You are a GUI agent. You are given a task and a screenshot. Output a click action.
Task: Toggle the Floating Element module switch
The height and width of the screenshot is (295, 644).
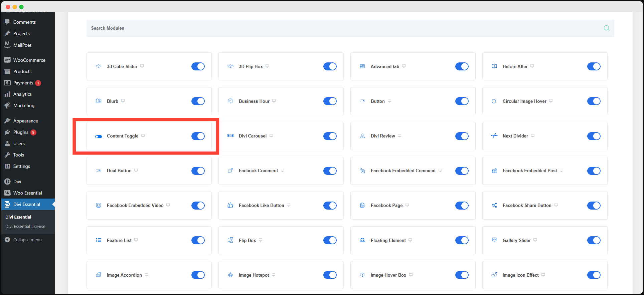[x=462, y=240]
